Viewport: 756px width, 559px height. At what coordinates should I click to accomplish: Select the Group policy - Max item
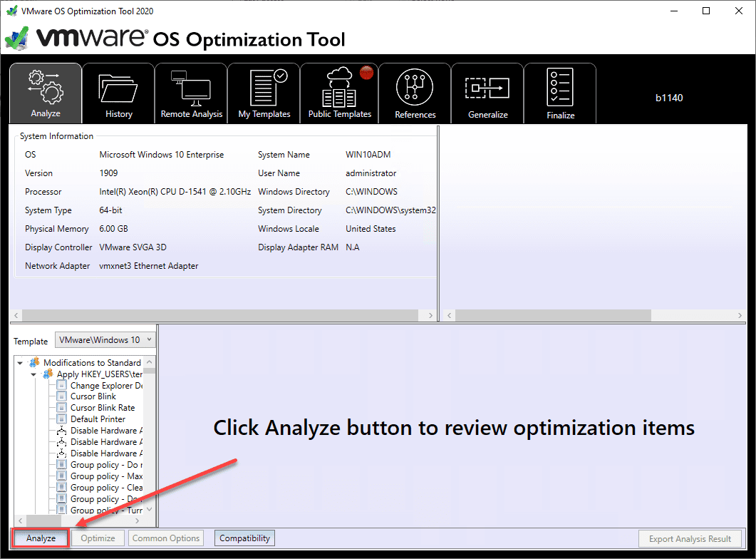106,476
